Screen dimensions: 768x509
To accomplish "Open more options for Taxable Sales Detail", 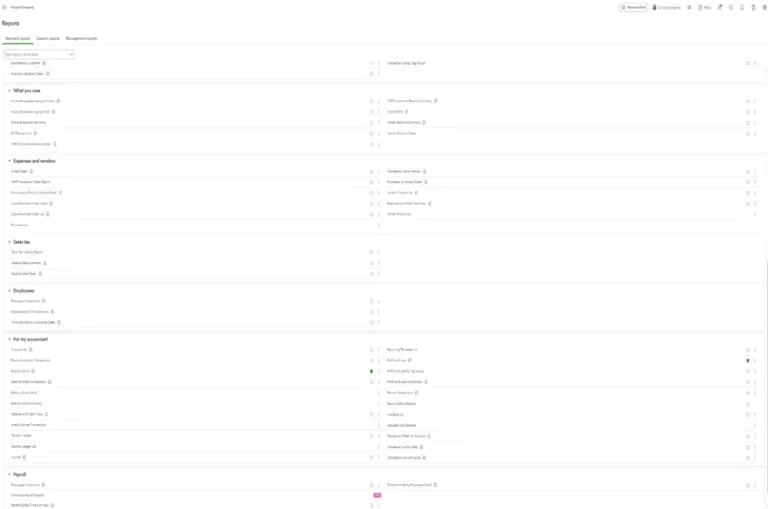I will pyautogui.click(x=379, y=274).
